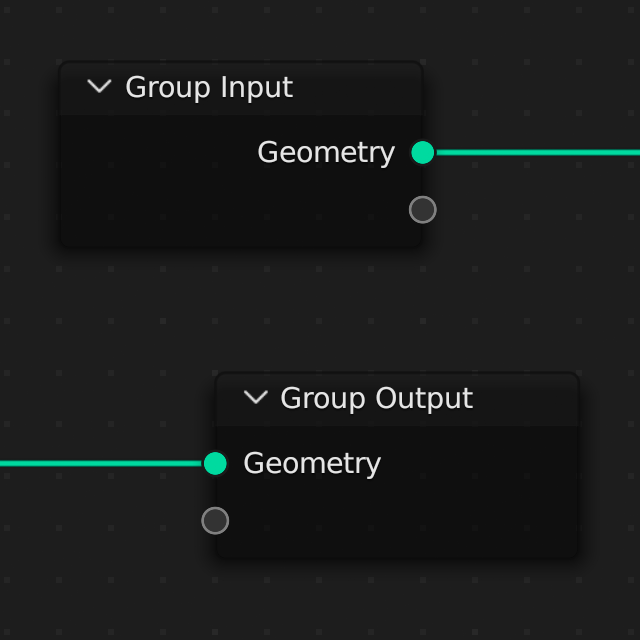This screenshot has width=640, height=640.
Task: Click the empty row beside Group Input's gray socket
Action: coord(240,210)
